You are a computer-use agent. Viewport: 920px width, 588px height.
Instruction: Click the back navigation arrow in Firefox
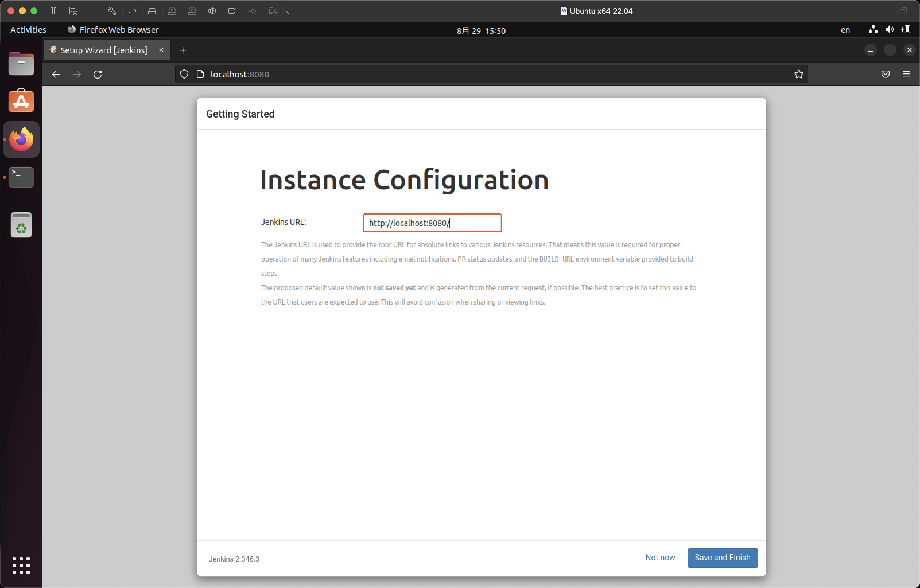coord(56,74)
